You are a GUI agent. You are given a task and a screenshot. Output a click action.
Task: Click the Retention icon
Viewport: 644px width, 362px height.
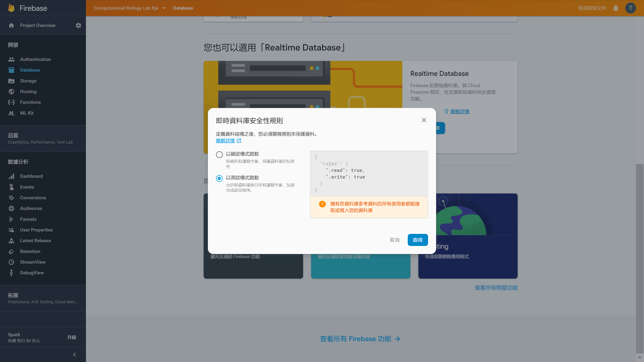(11, 252)
